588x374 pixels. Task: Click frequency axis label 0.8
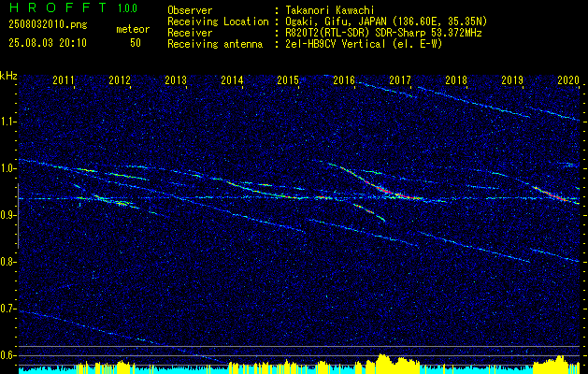(x=7, y=262)
